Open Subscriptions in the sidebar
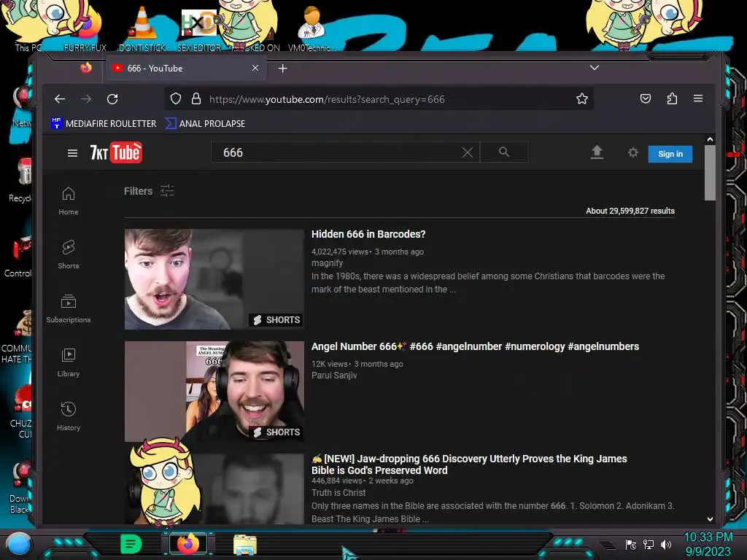The height and width of the screenshot is (560, 747). (69, 308)
